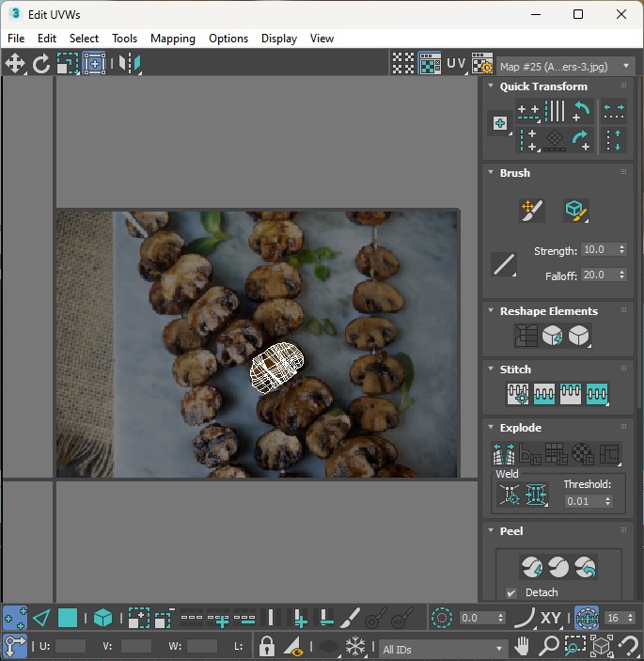Open checker pattern settings icon
This screenshot has width=644, height=661.
click(482, 64)
